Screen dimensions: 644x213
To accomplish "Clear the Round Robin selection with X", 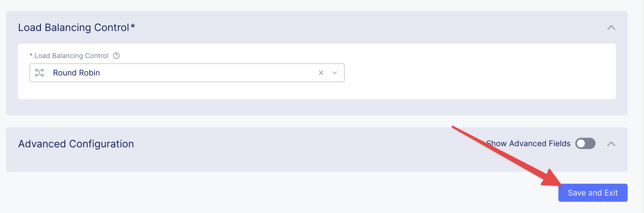I will (321, 73).
